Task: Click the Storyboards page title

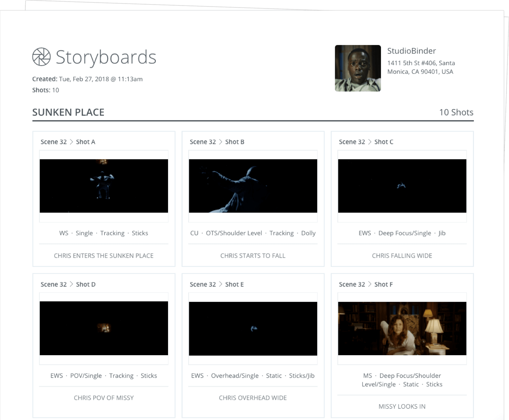Action: 106,57
